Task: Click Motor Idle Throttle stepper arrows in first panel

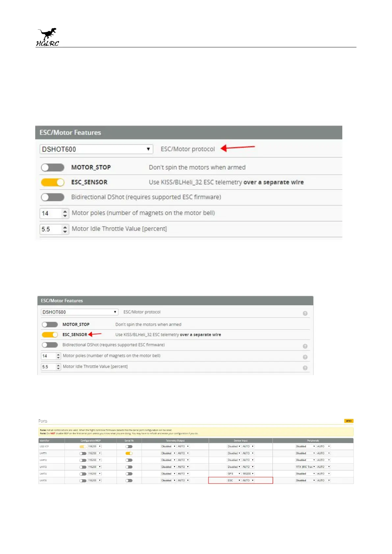Action: pyautogui.click(x=65, y=229)
